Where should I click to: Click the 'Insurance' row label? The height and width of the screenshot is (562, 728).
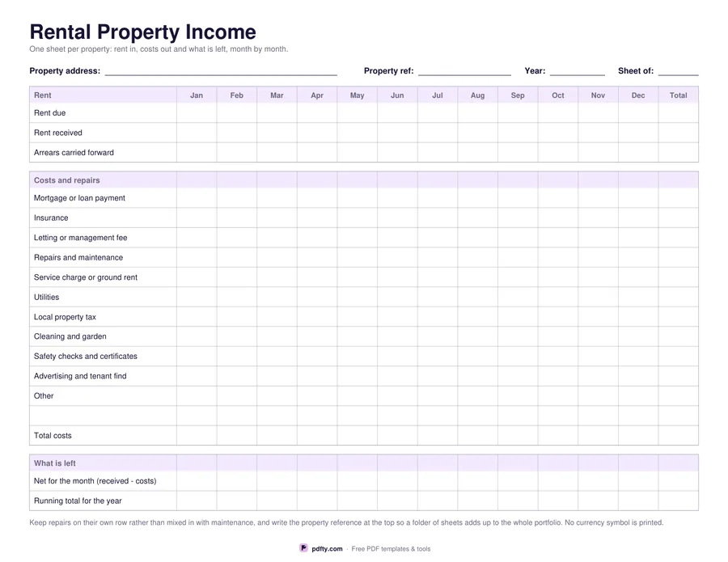coord(51,218)
